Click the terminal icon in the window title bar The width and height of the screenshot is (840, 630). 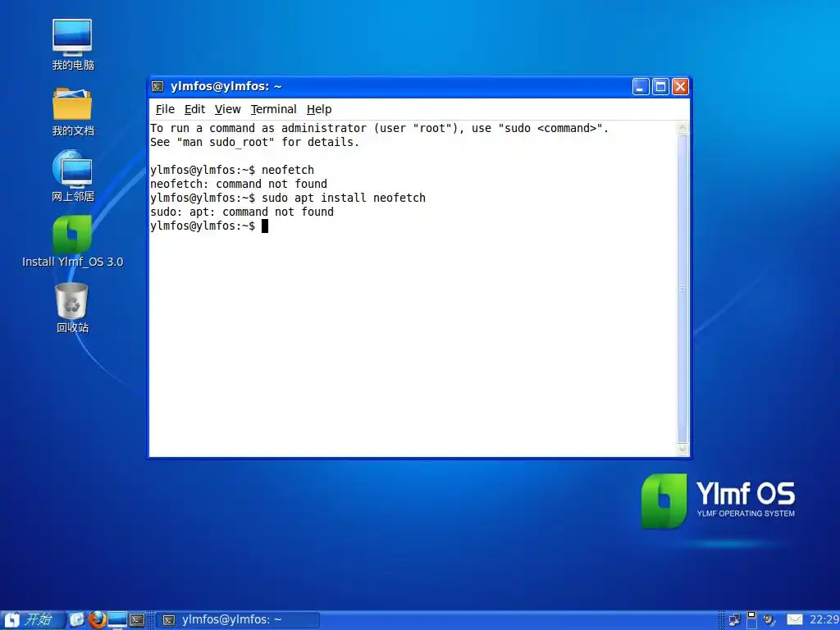(x=157, y=86)
